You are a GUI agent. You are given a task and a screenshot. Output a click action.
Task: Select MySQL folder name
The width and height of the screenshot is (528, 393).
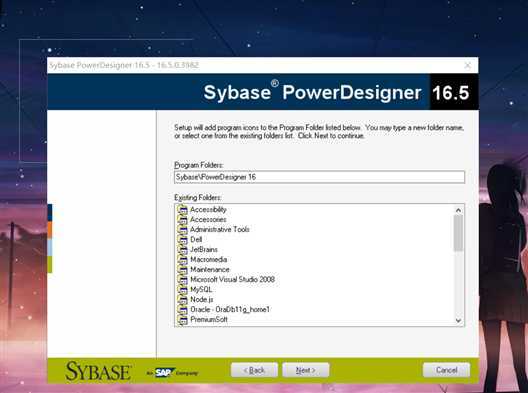201,289
